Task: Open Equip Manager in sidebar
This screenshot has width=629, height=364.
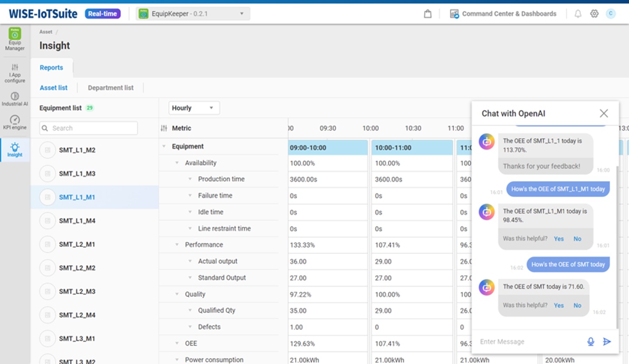Action: click(15, 39)
